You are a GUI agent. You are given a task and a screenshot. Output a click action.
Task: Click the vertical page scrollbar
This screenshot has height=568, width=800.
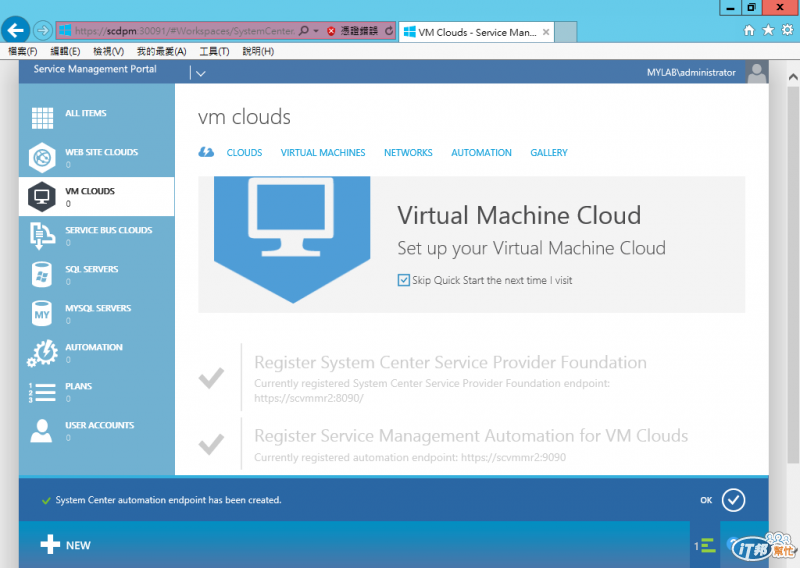793,276
